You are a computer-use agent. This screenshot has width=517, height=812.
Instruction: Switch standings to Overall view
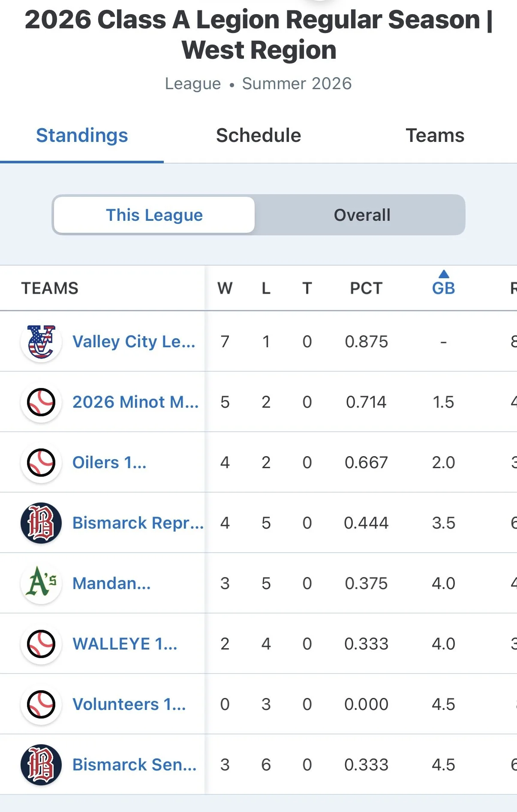pyautogui.click(x=362, y=215)
